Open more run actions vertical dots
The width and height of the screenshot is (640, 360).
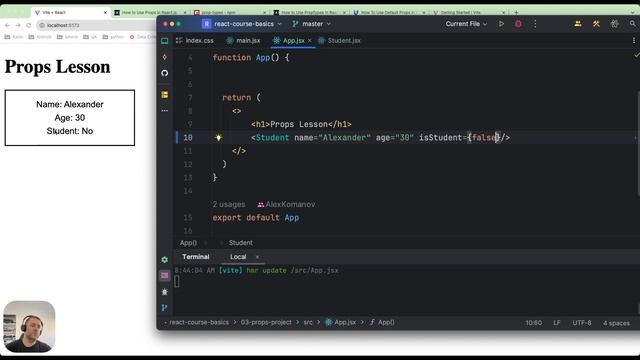click(x=535, y=24)
